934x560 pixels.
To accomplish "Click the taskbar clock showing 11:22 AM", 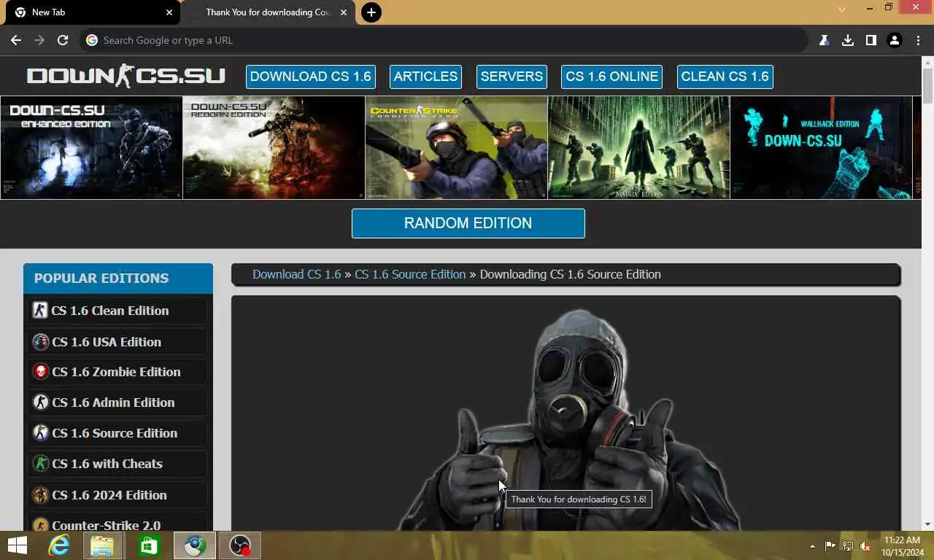I will pos(902,540).
